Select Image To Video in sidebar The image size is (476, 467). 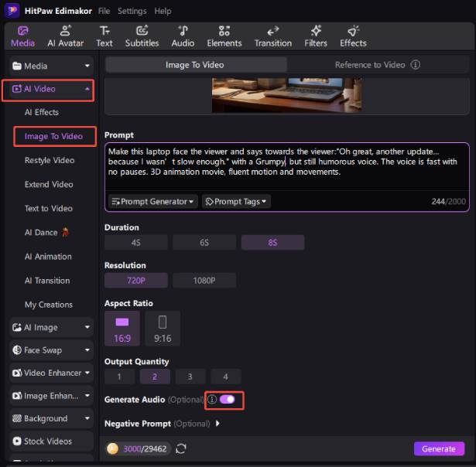[53, 136]
